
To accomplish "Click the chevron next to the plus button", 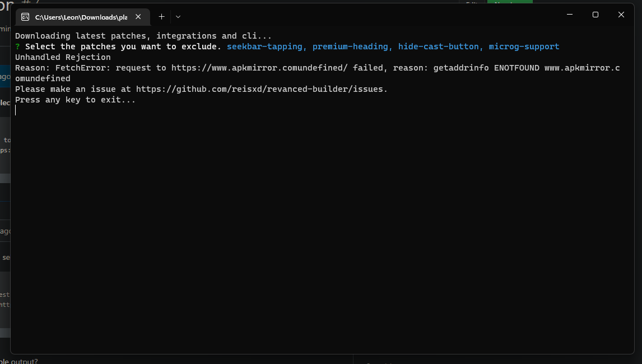I will click(178, 17).
